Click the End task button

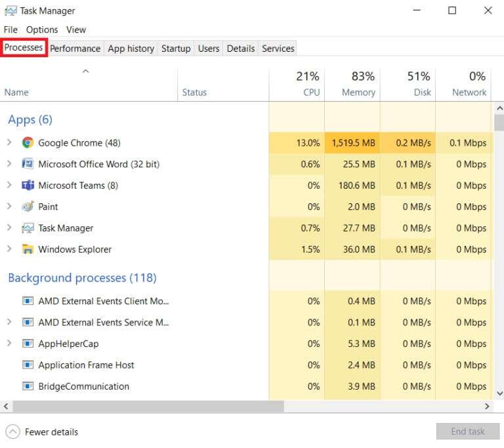[x=468, y=432]
